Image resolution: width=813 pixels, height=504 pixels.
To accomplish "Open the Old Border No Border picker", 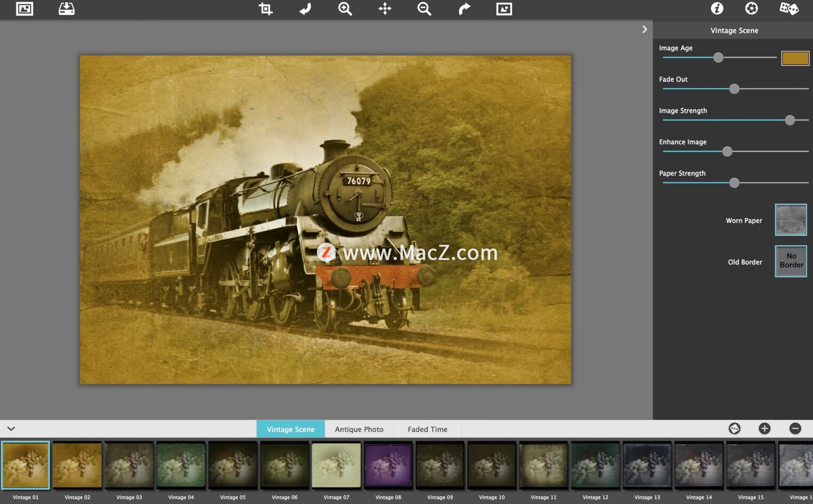I will (x=791, y=261).
